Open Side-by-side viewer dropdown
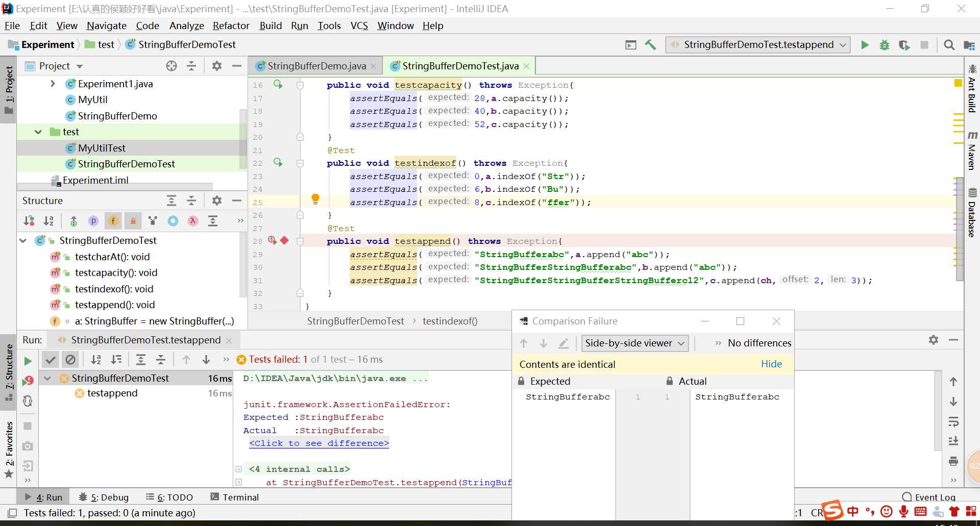The image size is (980, 526). pyautogui.click(x=635, y=343)
